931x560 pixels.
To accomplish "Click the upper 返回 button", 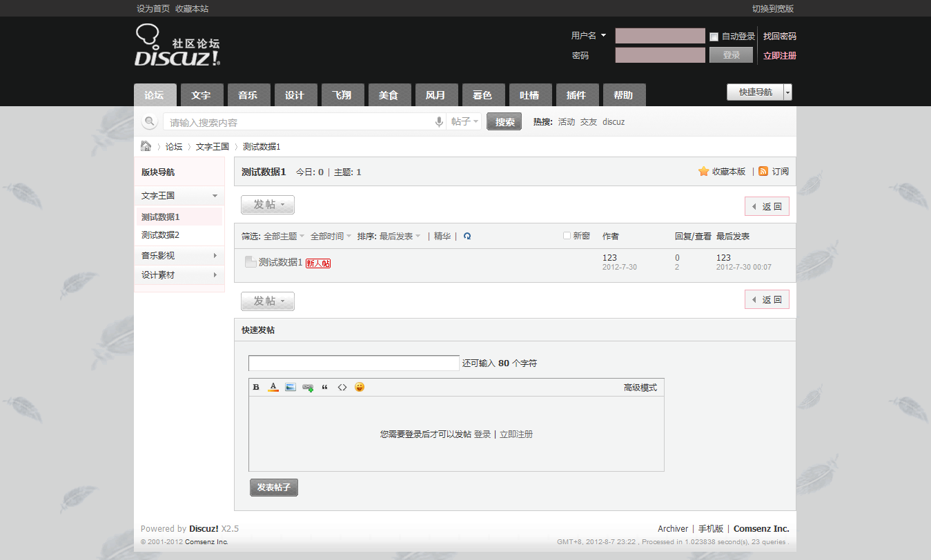I will [767, 206].
